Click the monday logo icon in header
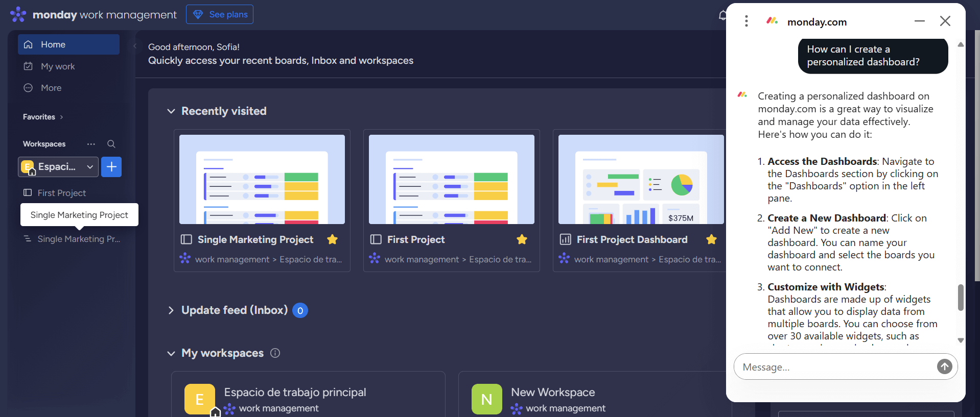This screenshot has width=980, height=417. [x=18, y=14]
